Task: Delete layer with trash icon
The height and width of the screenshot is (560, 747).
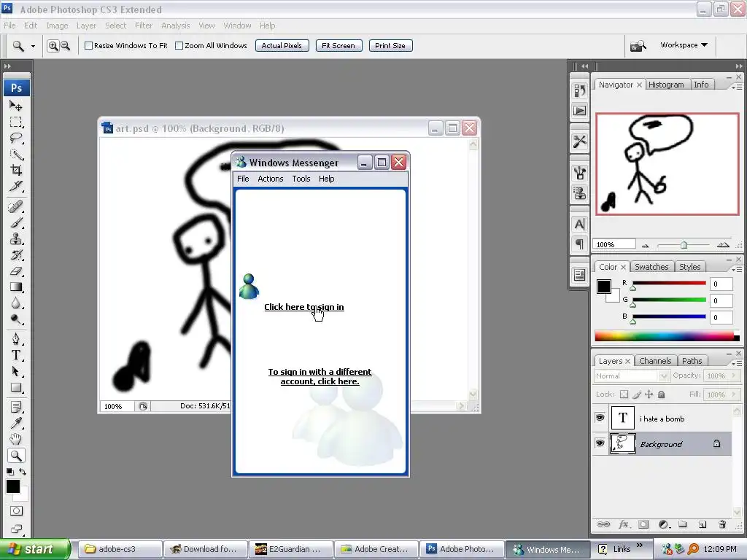Action: tap(722, 524)
